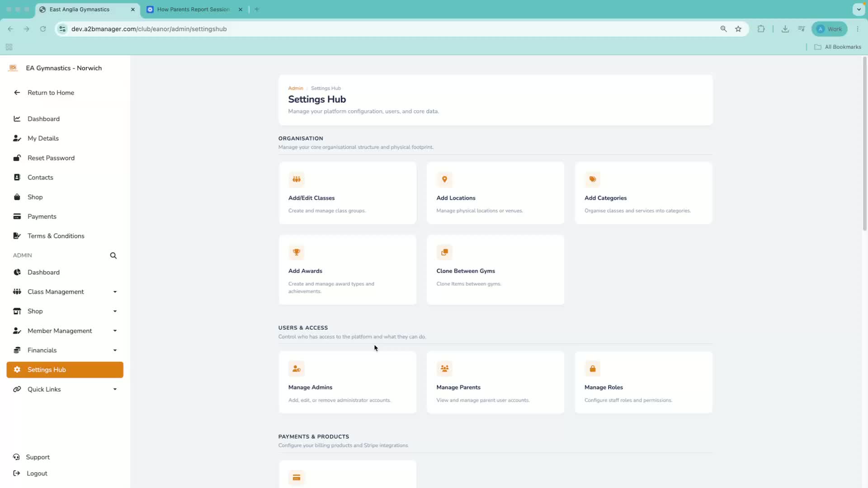This screenshot has height=488, width=868.
Task: Open All Bookmarks folder
Action: (x=838, y=47)
